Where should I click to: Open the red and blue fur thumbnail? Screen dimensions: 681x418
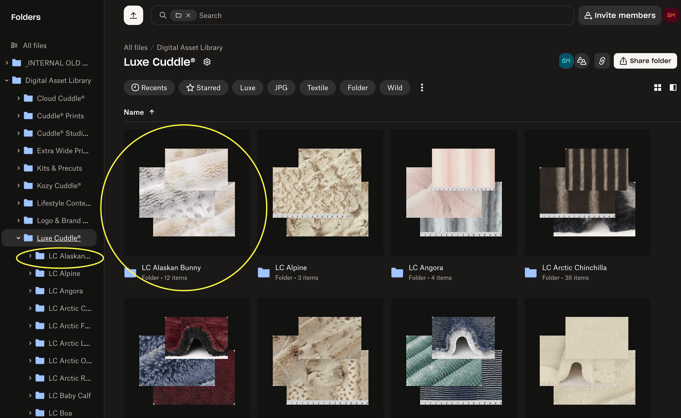click(187, 361)
